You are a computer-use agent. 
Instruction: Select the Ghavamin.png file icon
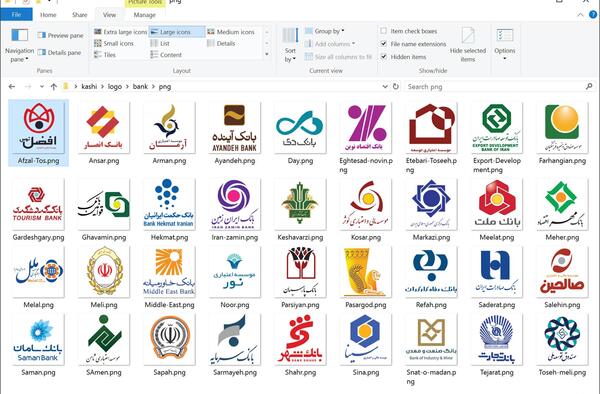coord(104,204)
